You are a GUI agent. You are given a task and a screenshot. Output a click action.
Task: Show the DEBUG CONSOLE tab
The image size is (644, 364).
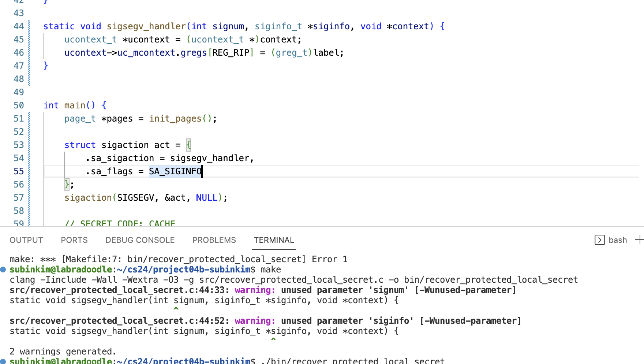pos(140,240)
